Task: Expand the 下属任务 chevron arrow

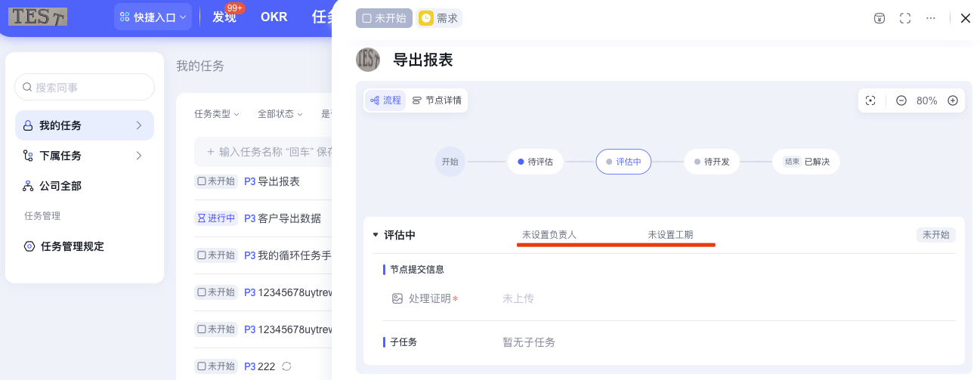Action: [x=139, y=156]
